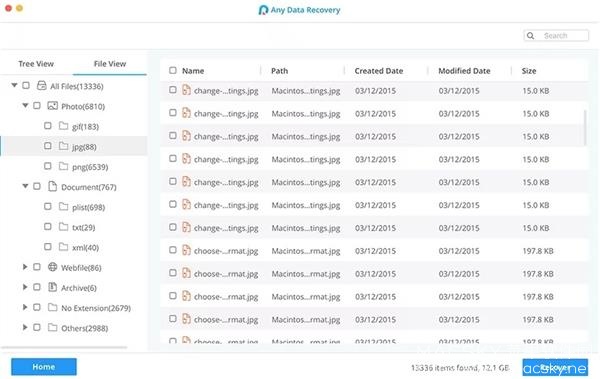Check the Photo(6810) checkbox
Viewport: 600px width, 379px height.
pos(37,106)
